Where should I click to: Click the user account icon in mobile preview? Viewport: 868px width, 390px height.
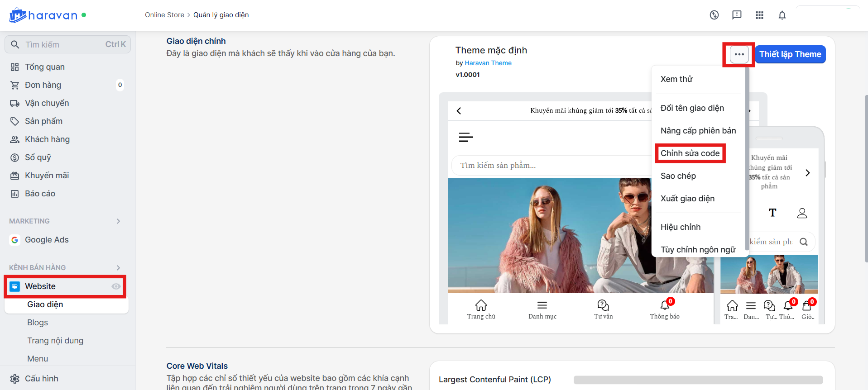[802, 213]
